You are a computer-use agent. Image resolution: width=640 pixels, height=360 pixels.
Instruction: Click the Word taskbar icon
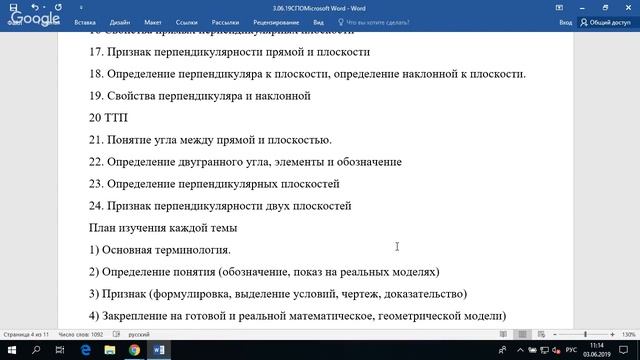point(159,350)
